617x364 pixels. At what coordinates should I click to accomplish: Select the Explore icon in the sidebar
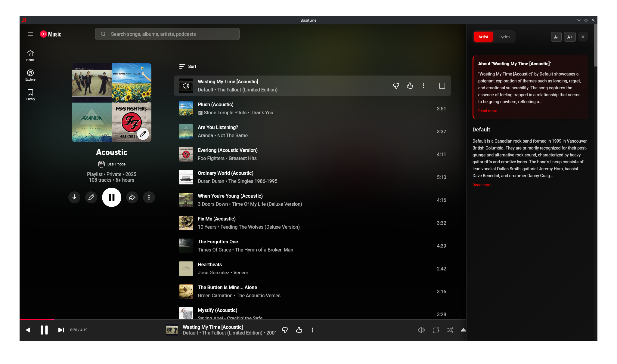coord(30,75)
